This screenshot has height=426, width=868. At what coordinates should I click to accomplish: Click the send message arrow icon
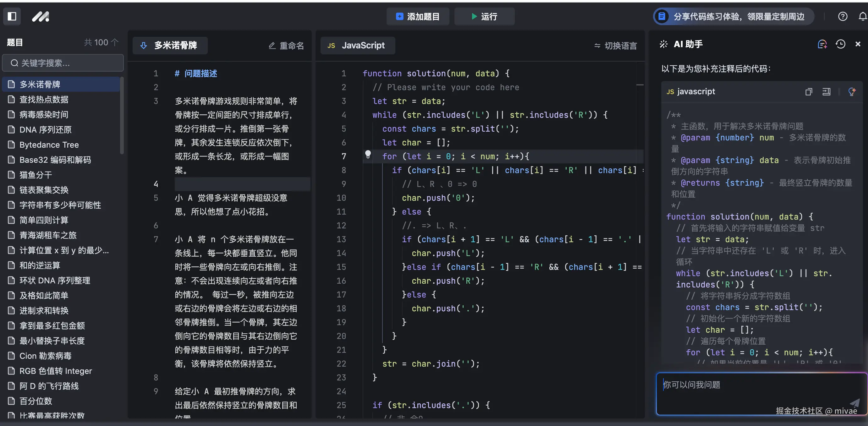pyautogui.click(x=854, y=402)
